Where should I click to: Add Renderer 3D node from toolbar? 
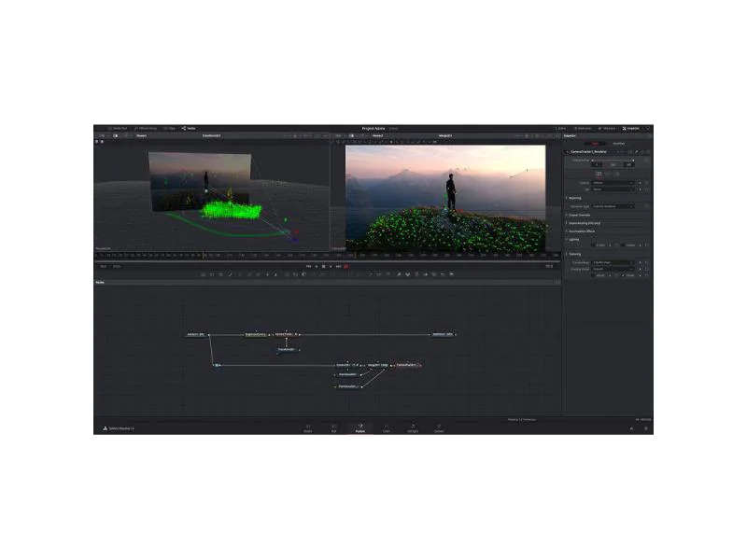[452, 274]
